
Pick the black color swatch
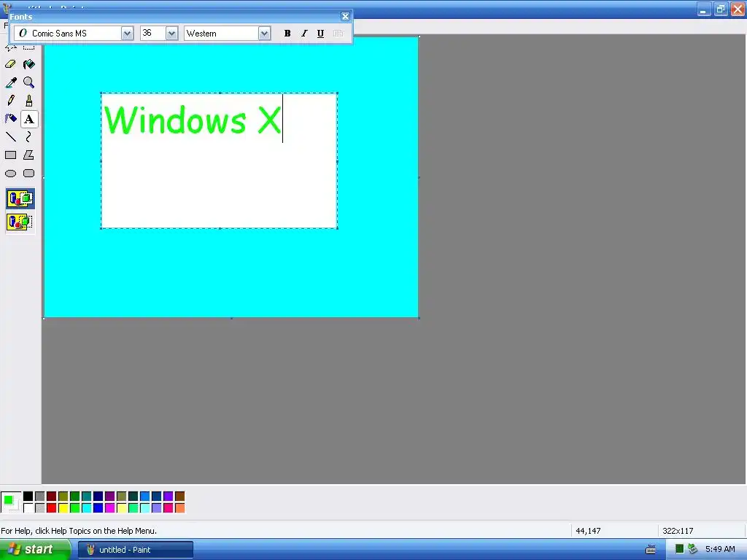click(x=28, y=497)
